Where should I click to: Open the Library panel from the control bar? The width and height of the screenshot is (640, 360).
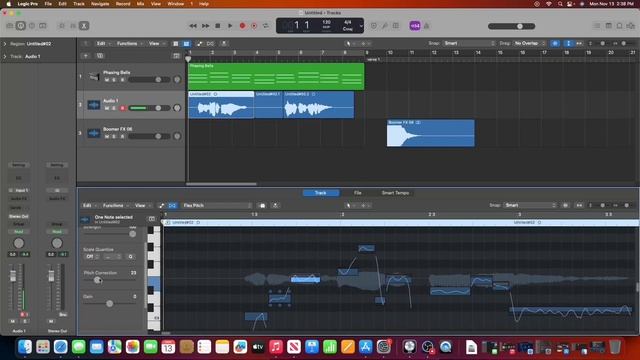(10, 26)
